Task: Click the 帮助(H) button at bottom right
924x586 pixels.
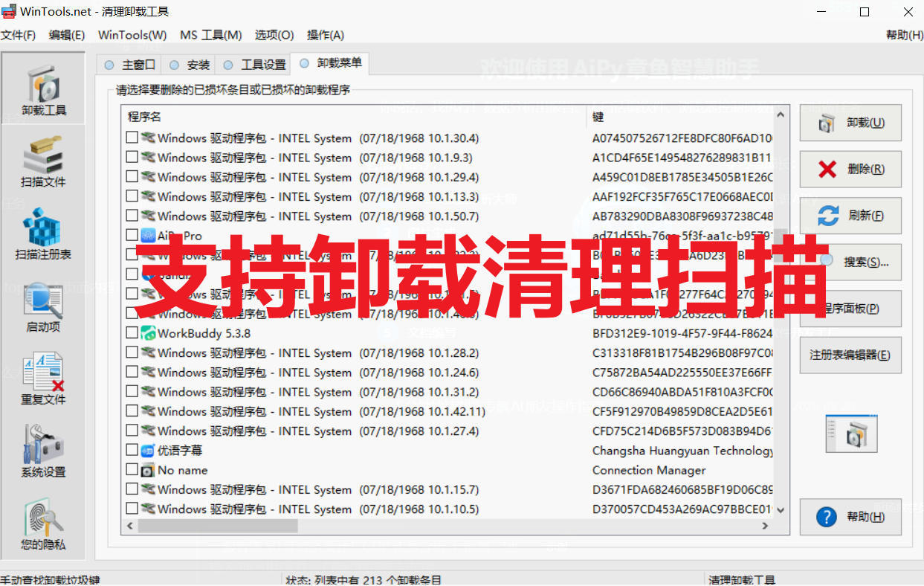Action: pyautogui.click(x=851, y=517)
